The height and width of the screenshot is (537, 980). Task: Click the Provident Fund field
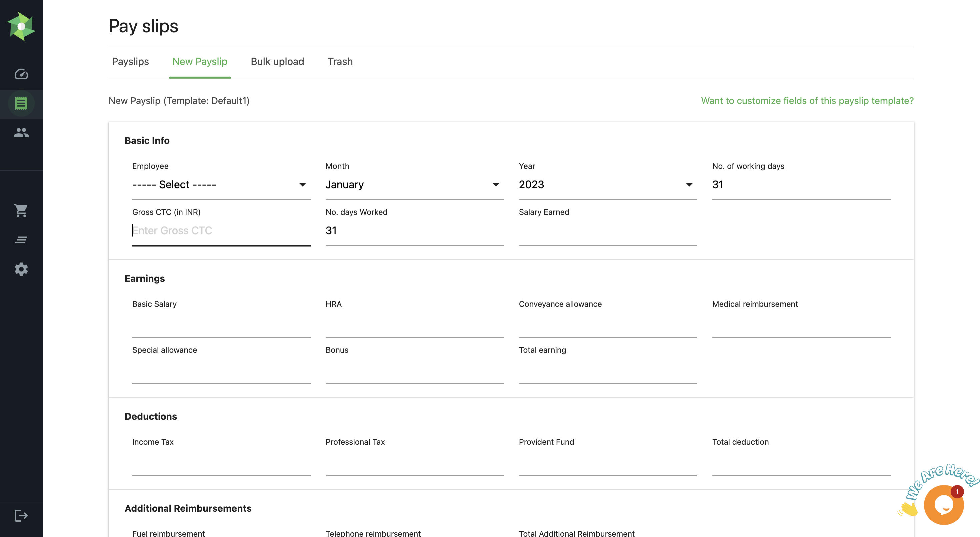[x=608, y=461]
